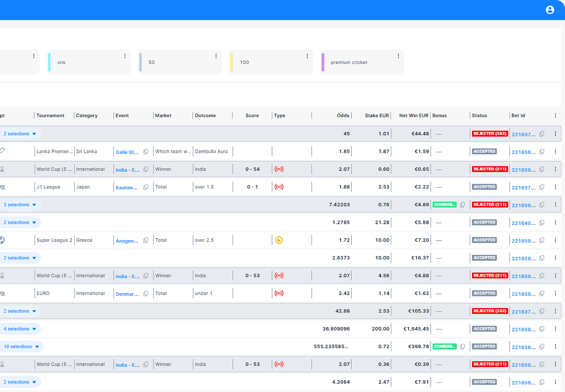Open the table header three-dot options menu

point(556,115)
